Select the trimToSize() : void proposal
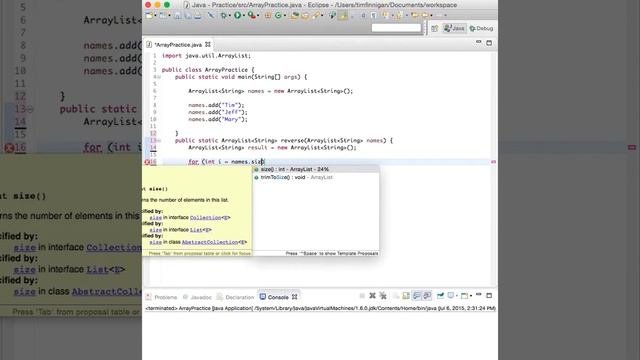This screenshot has width=640, height=360. click(x=316, y=177)
